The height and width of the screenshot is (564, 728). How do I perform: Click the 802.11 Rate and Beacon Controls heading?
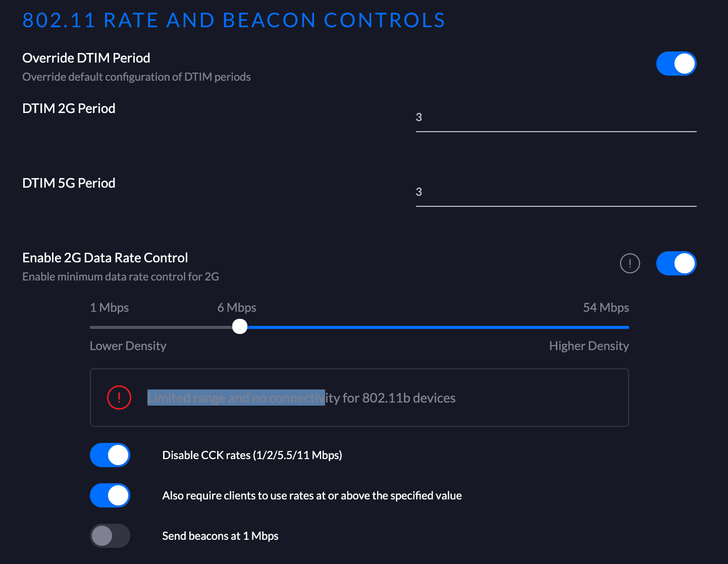pos(234,20)
